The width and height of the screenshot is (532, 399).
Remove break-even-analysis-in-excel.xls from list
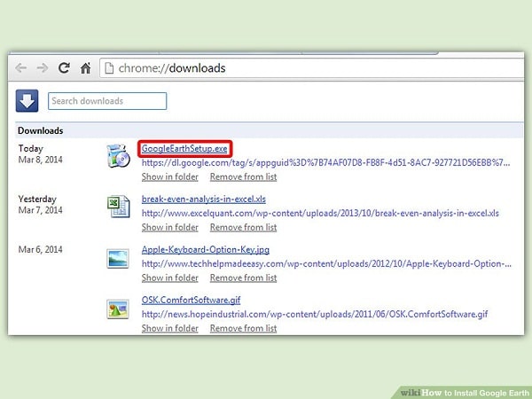tap(243, 227)
